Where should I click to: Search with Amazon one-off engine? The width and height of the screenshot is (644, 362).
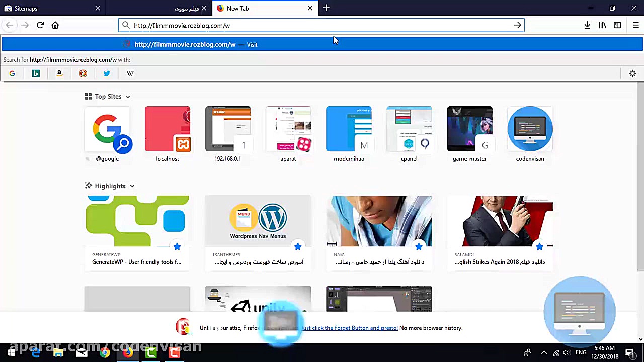coord(59,73)
